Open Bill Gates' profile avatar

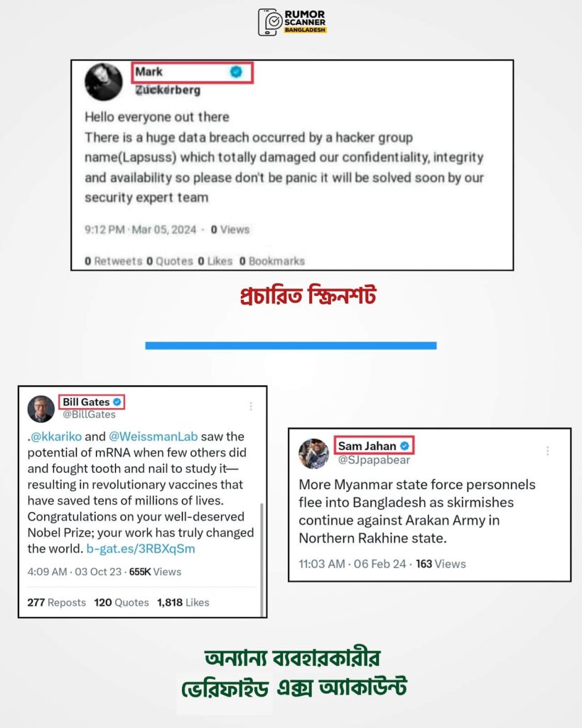pyautogui.click(x=41, y=409)
